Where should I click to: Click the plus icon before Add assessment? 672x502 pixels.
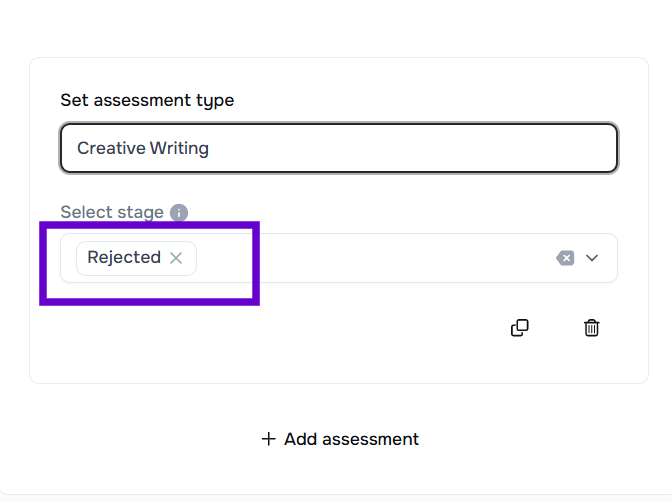(x=268, y=439)
